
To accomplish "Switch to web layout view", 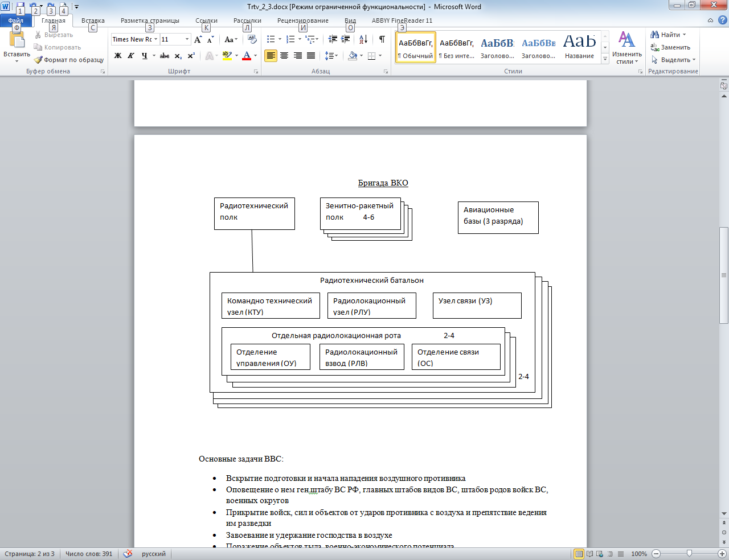I will pyautogui.click(x=600, y=554).
